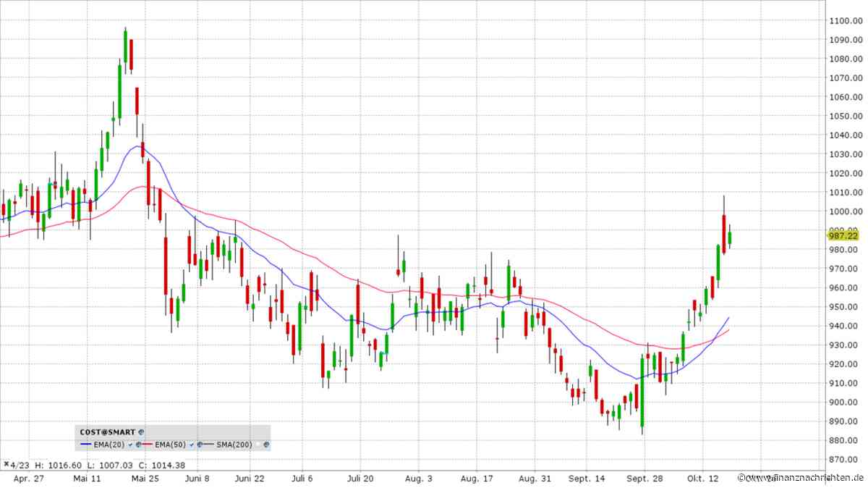This screenshot has height=488, width=868.
Task: Click the 1100.00 price axis label
Action: [846, 21]
